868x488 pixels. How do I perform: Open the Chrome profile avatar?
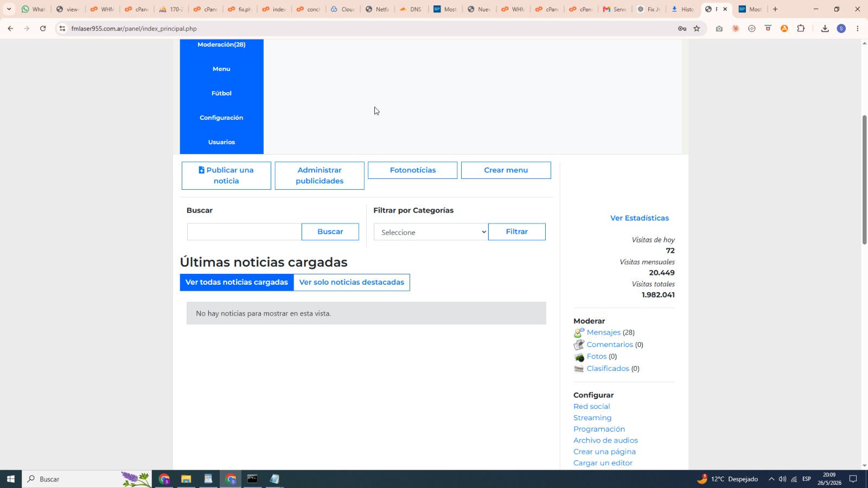click(x=841, y=29)
